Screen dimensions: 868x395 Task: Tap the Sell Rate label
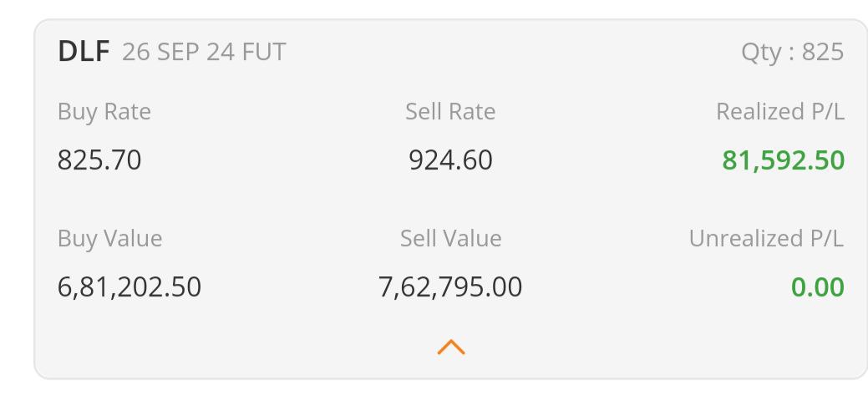(450, 112)
